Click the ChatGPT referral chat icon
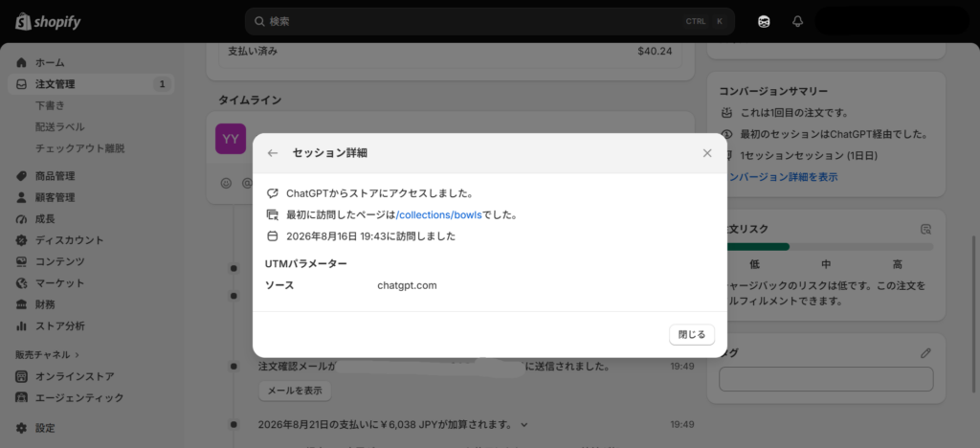 (273, 192)
